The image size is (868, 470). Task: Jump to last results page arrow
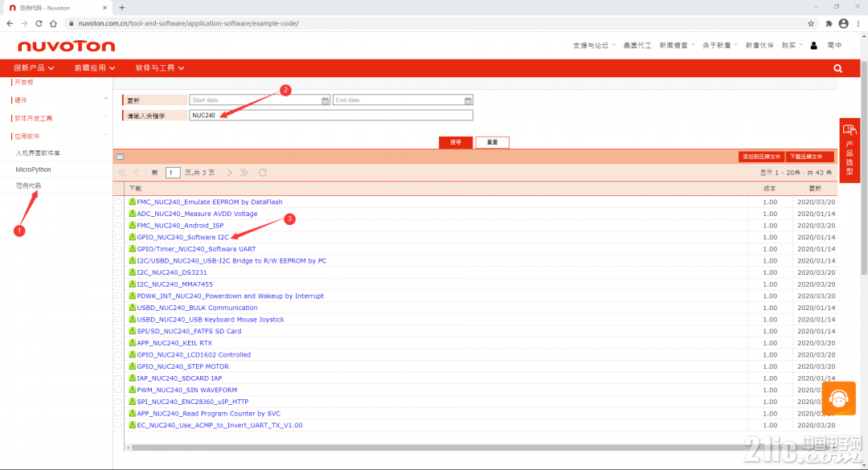point(244,173)
